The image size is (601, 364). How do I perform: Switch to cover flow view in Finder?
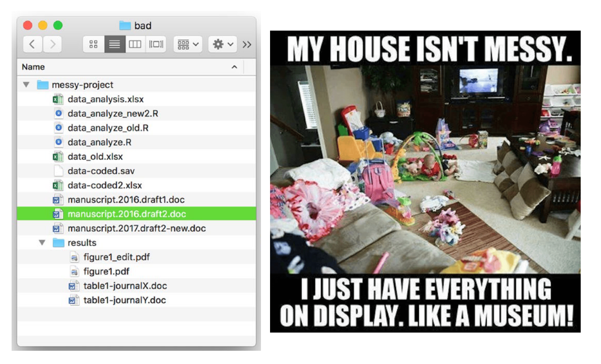pyautogui.click(x=156, y=44)
